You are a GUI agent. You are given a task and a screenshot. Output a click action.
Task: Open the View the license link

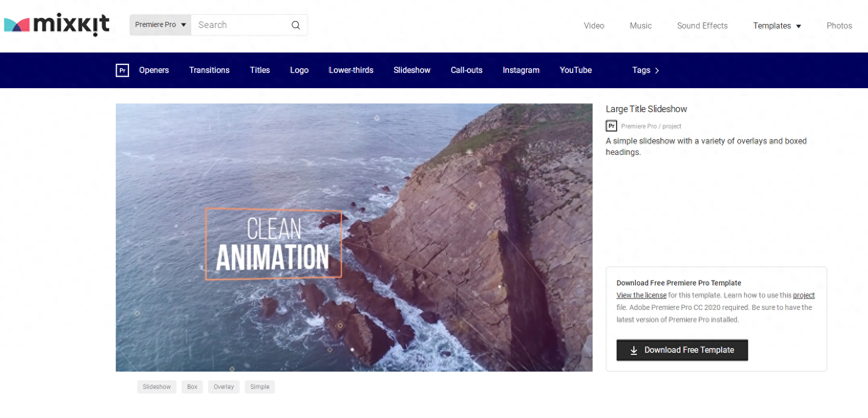pyautogui.click(x=641, y=295)
